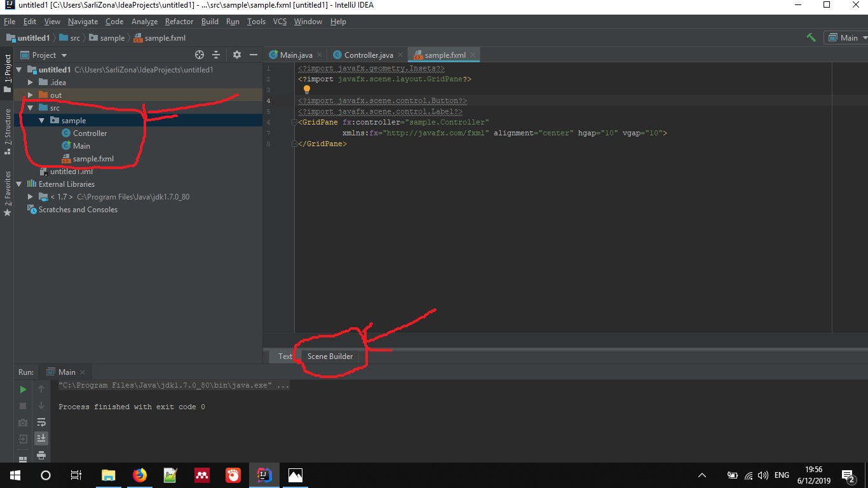The height and width of the screenshot is (488, 868).
Task: Toggle the 2: Favorites tool window stripe button
Action: pos(8,193)
